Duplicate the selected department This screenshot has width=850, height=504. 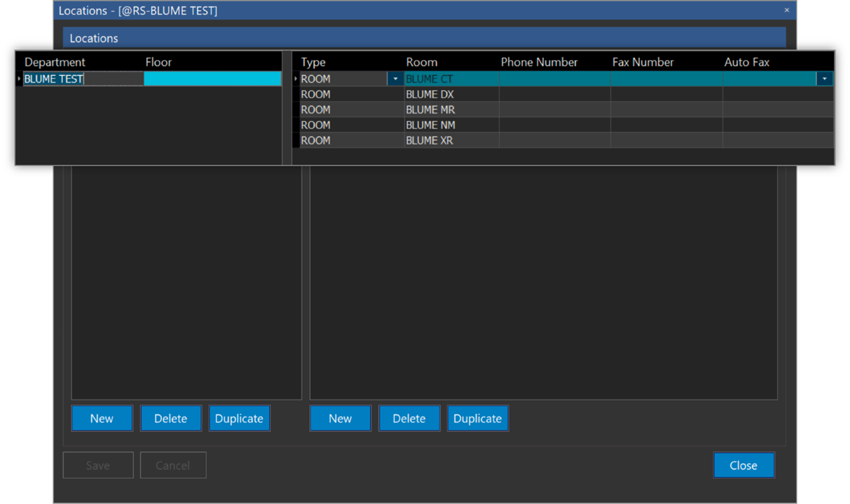pos(239,418)
